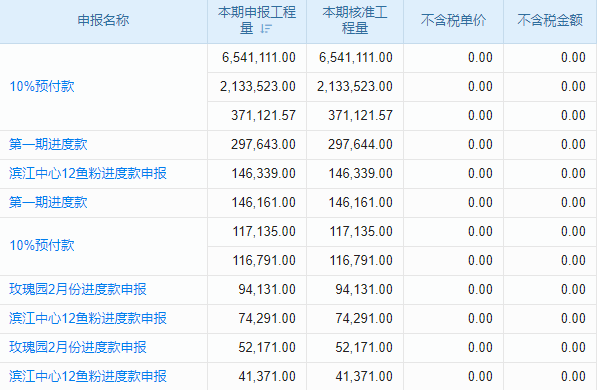
Task: Open 第一期进度款 link in 297,643.00 row
Action: (48, 144)
